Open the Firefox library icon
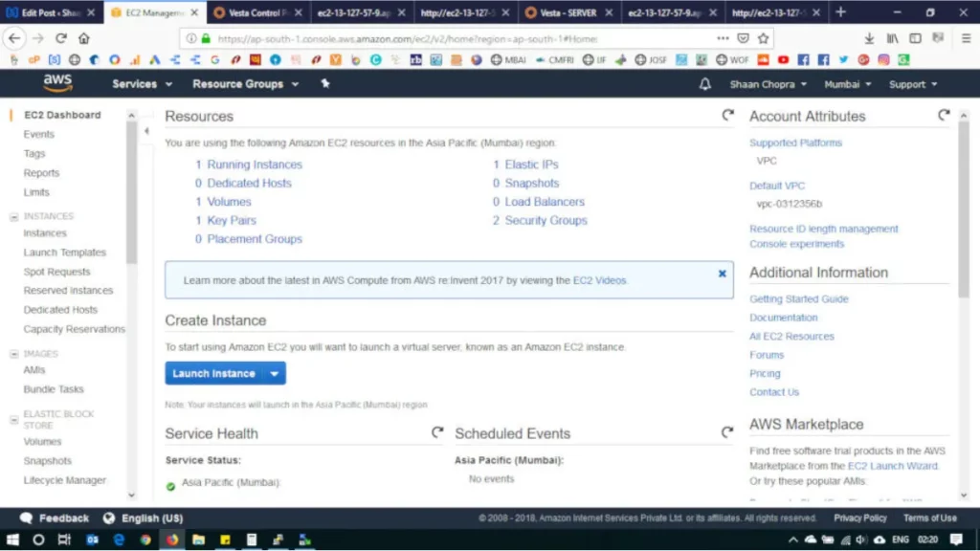The height and width of the screenshot is (551, 980). (892, 38)
